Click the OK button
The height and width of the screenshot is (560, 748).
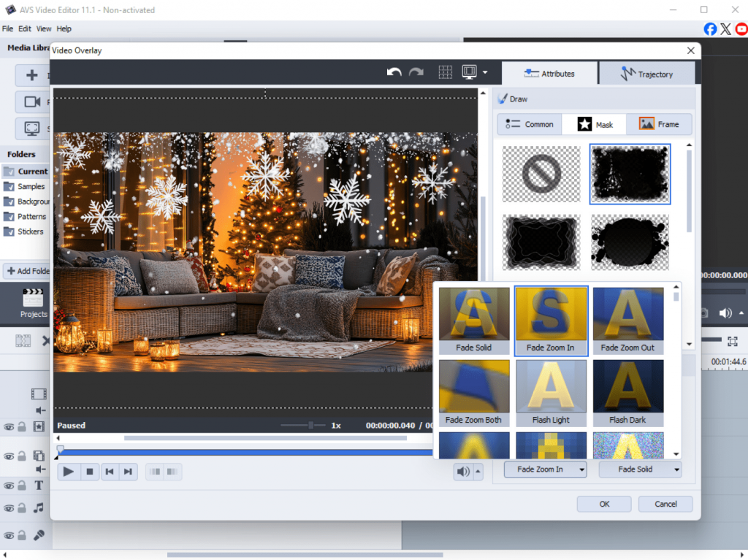pos(604,504)
